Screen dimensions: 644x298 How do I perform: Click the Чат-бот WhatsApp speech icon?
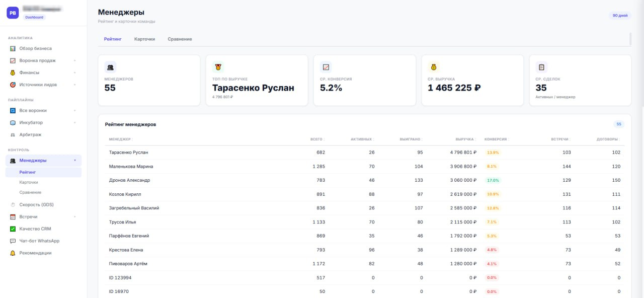point(13,241)
